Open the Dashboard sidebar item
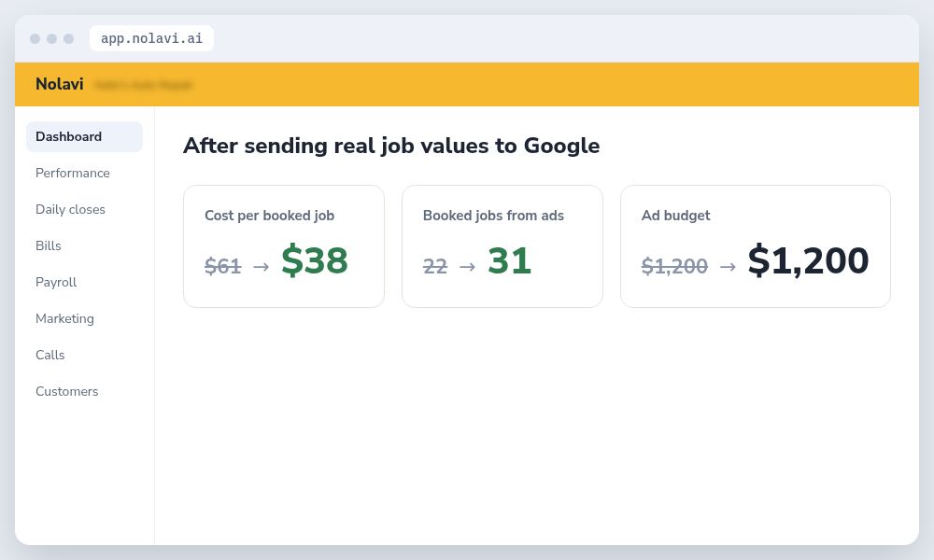 [84, 137]
